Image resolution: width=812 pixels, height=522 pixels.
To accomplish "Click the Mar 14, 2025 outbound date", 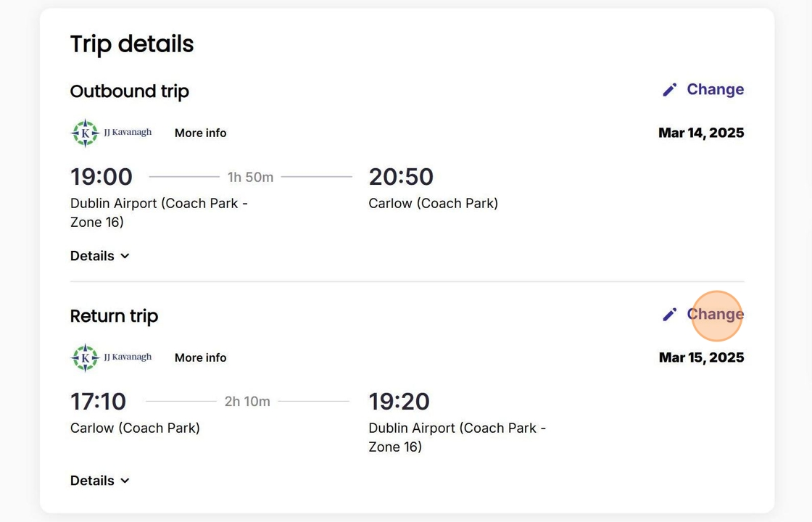I will 701,133.
